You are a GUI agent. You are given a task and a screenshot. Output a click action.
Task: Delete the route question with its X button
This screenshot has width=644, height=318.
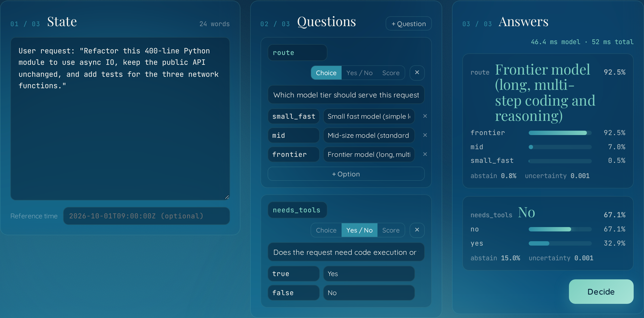coord(417,73)
